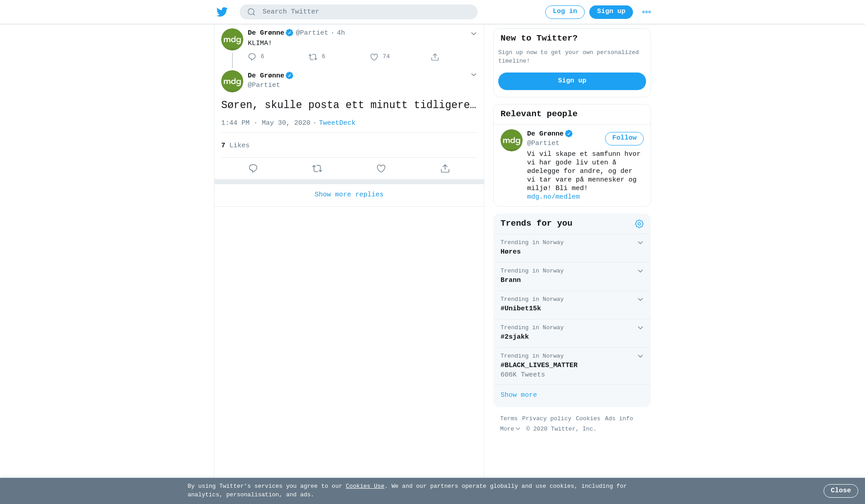Expand options chevron on KLIMA! tweet
Viewport: 865px width, 504px height.
473,34
